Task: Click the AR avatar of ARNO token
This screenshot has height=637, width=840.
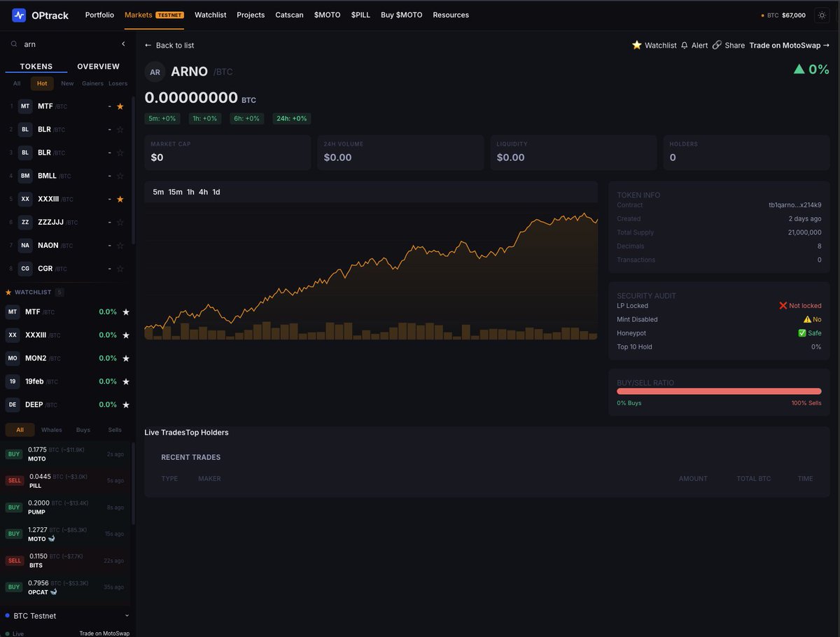Action: tap(155, 72)
